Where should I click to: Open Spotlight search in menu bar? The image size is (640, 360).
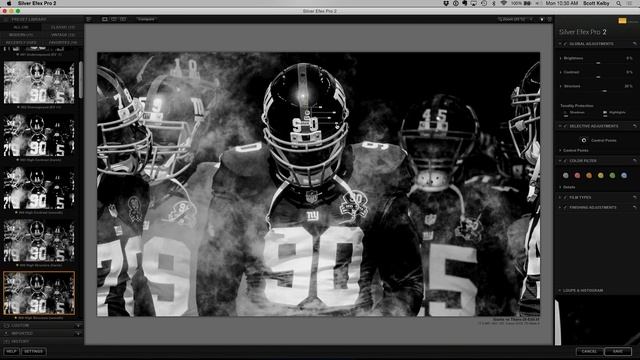coord(619,3)
